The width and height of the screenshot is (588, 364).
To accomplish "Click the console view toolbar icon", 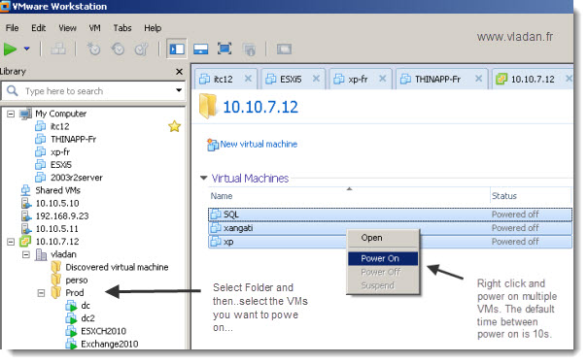I will pyautogui.click(x=284, y=50).
